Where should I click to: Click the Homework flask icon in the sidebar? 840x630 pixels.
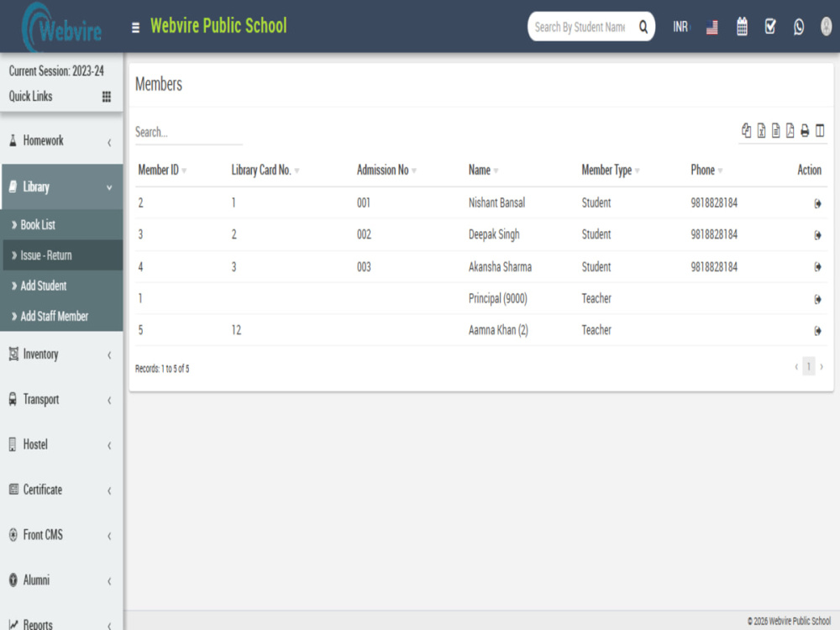click(x=13, y=141)
